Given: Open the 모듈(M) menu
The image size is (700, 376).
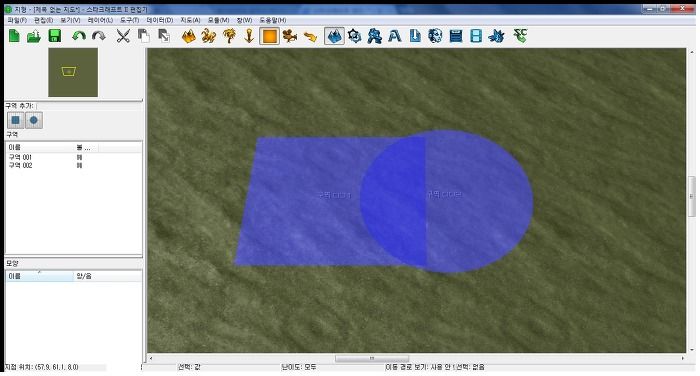Looking at the screenshot, I should (x=218, y=20).
